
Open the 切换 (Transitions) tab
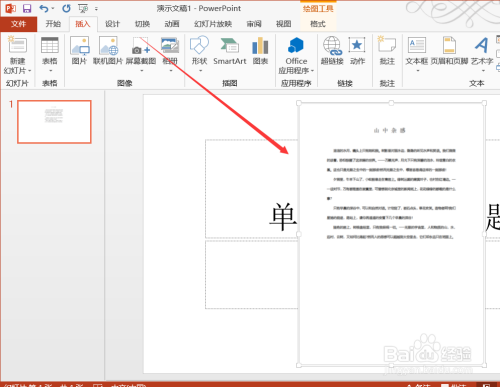[142, 24]
